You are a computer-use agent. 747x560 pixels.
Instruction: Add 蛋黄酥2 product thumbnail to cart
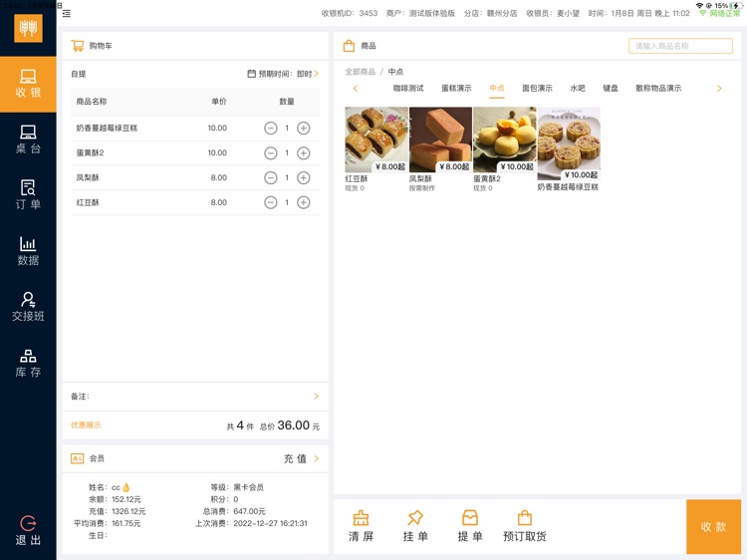point(505,140)
